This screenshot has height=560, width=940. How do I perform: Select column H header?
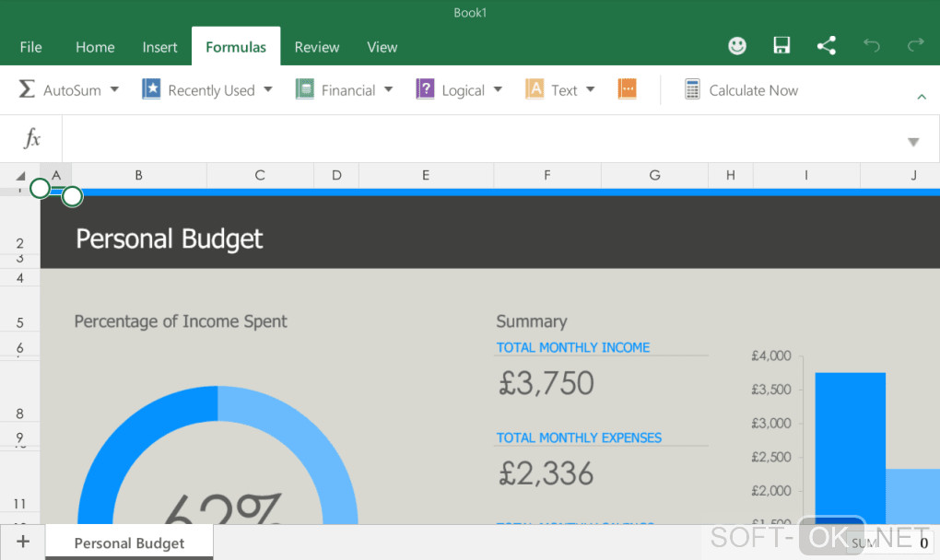click(730, 175)
